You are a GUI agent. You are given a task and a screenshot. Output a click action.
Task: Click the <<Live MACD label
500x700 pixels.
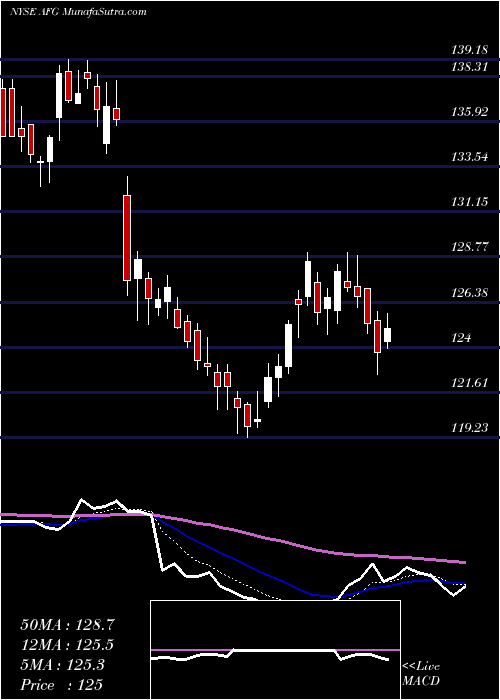click(x=421, y=674)
